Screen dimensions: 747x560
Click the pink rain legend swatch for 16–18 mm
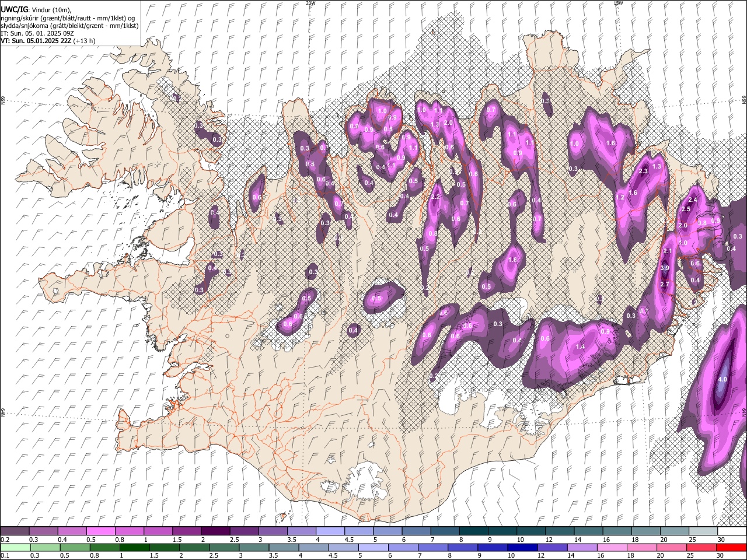pyautogui.click(x=612, y=547)
